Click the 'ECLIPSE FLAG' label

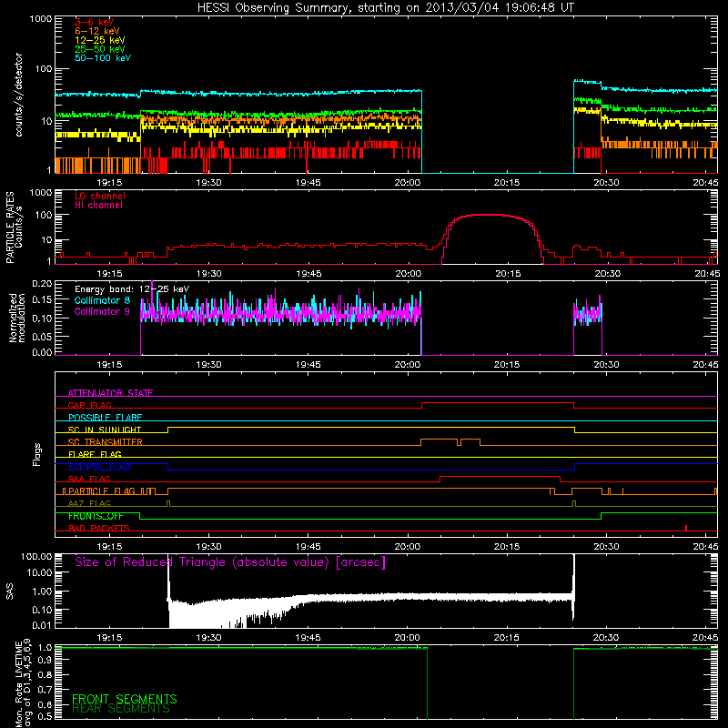tap(99, 467)
